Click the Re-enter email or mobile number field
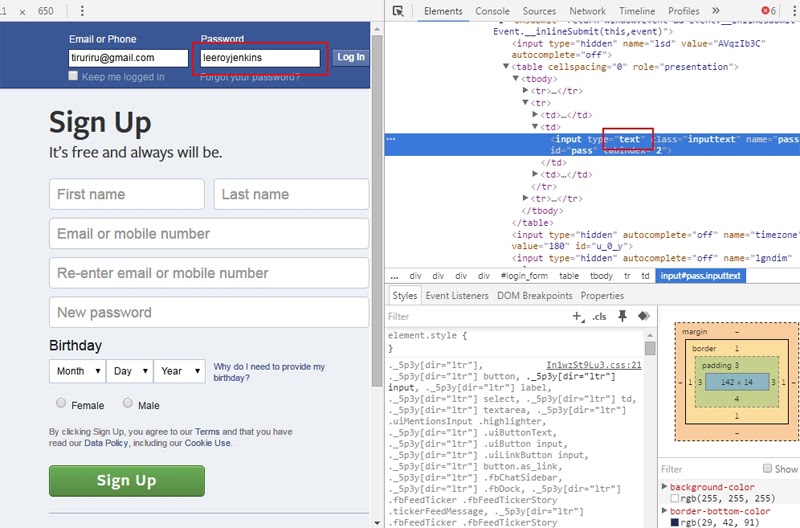The height and width of the screenshot is (528, 800). point(209,273)
